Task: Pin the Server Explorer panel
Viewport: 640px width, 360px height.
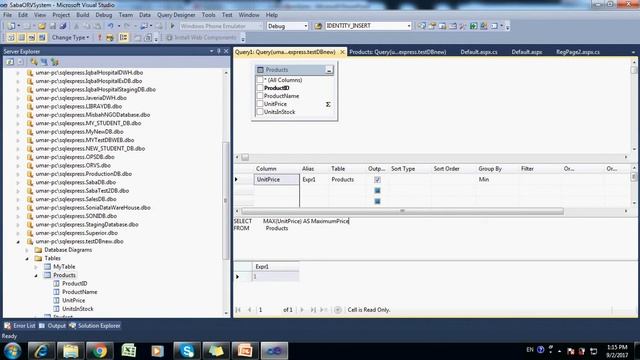Action: pos(219,51)
